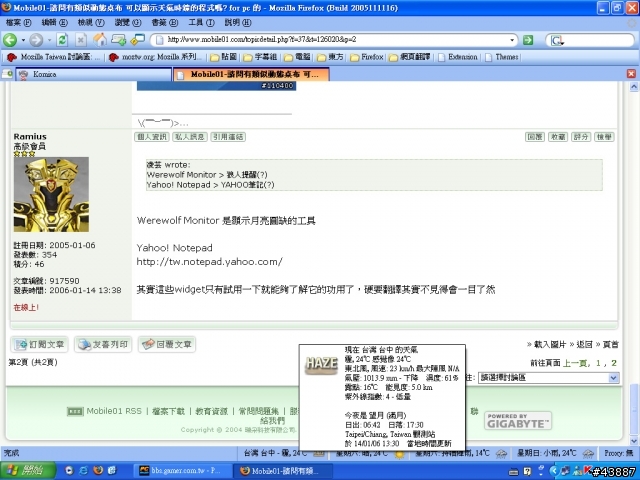Open the 檔案 (F) menu

coord(18,22)
